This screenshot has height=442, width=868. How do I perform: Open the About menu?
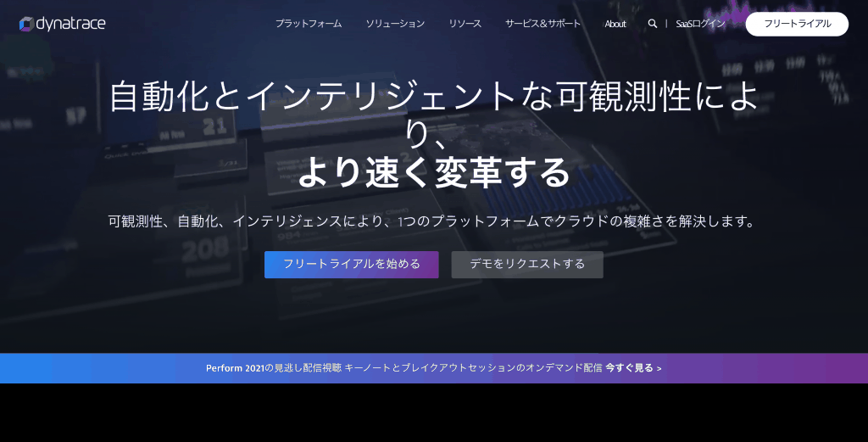click(x=615, y=24)
